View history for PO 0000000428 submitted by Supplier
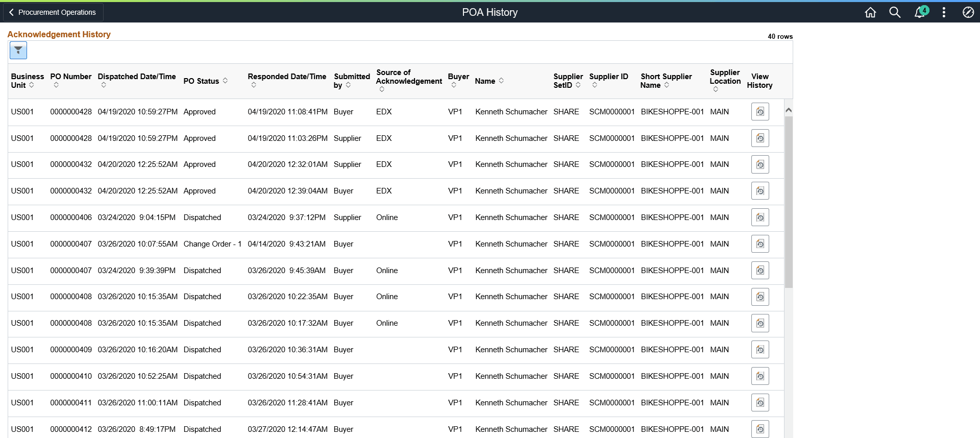 [760, 138]
